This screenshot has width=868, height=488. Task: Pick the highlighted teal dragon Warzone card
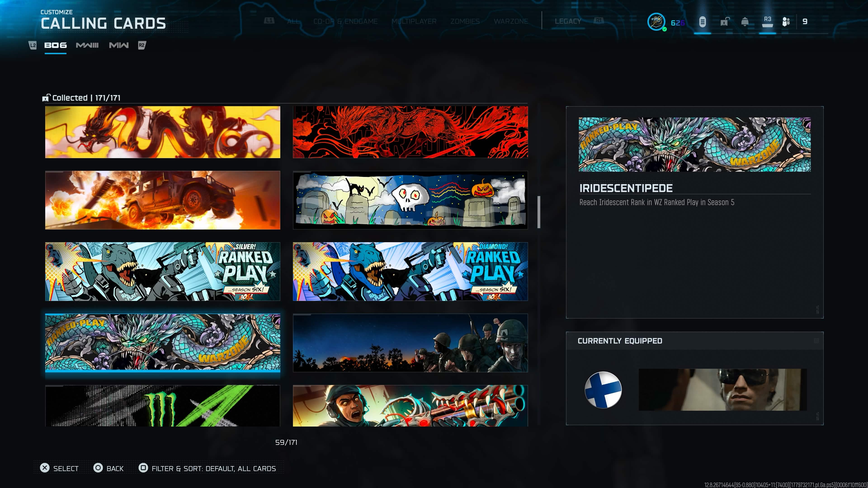163,343
